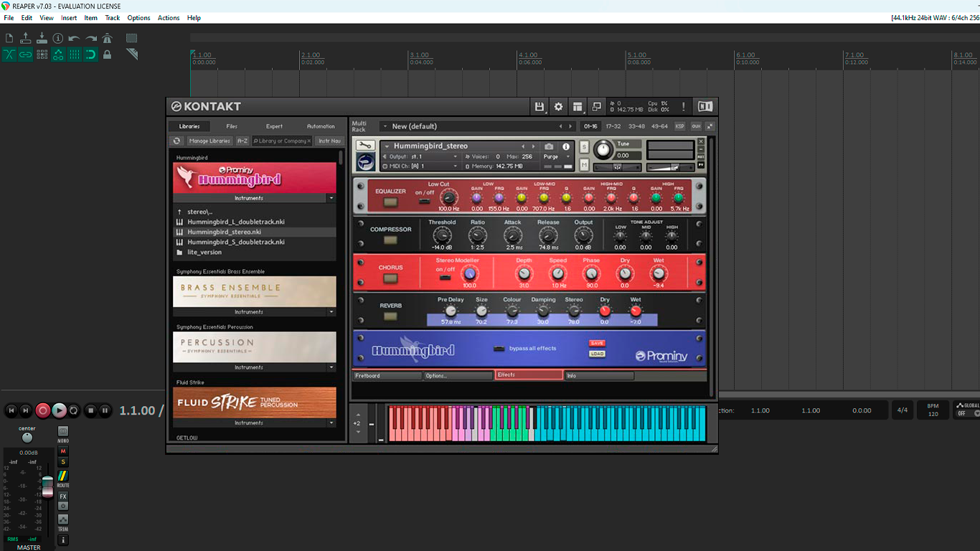This screenshot has height=551, width=980.
Task: Toggle the locking padlock icon
Action: coord(108,55)
